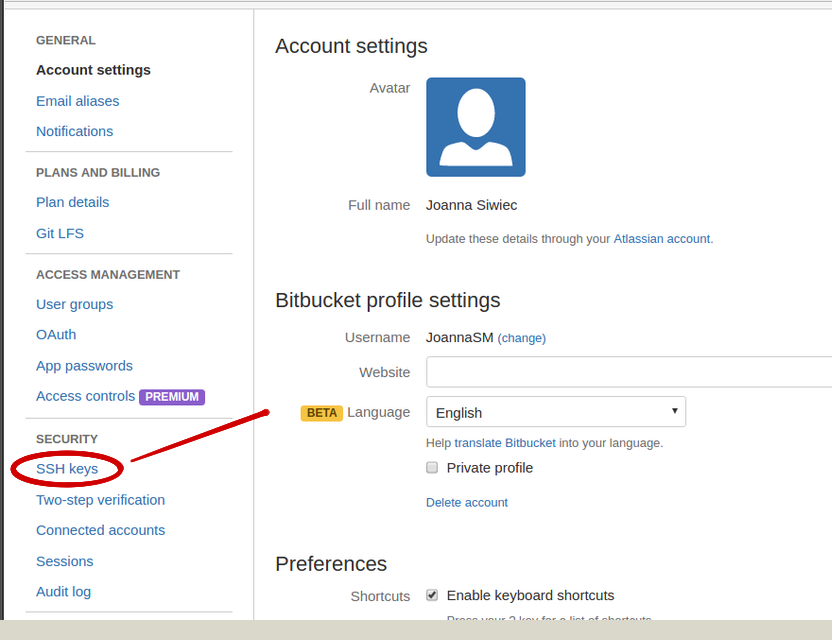Open Connected accounts page

pos(100,530)
